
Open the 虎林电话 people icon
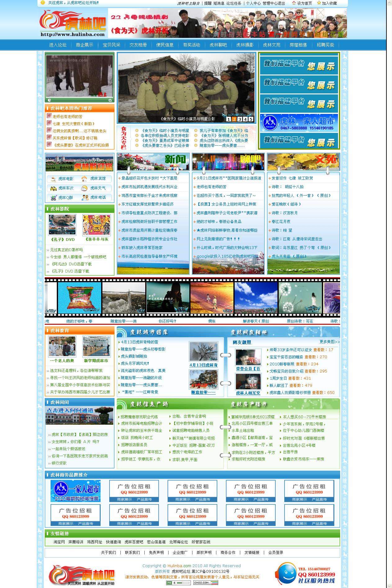pos(85,197)
